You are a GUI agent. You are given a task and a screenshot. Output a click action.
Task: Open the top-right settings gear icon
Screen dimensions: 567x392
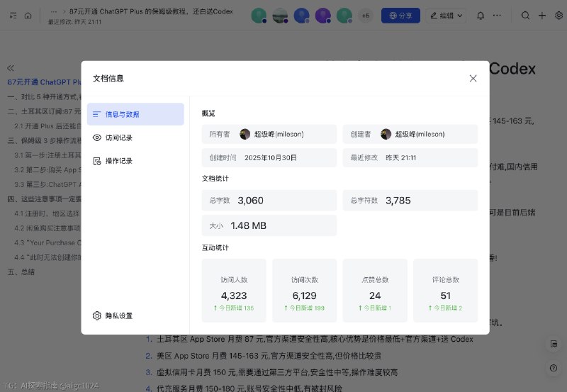click(x=558, y=16)
